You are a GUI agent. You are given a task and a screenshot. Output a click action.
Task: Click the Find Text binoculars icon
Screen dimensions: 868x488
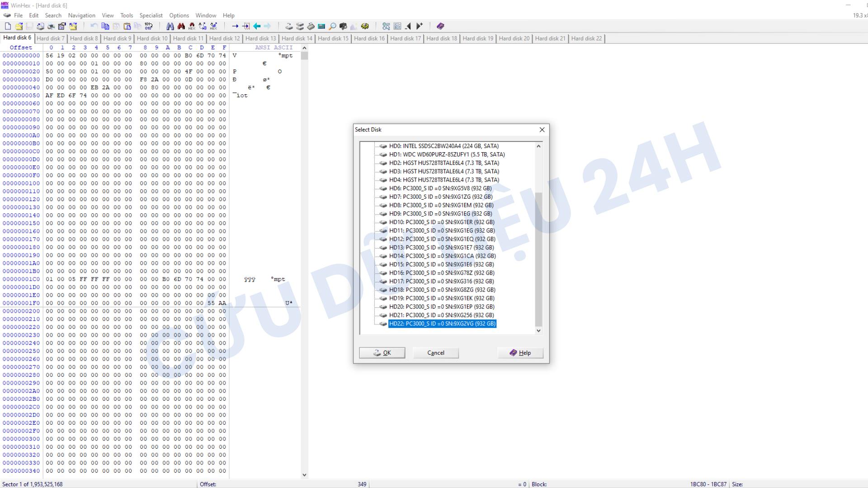coord(170,26)
